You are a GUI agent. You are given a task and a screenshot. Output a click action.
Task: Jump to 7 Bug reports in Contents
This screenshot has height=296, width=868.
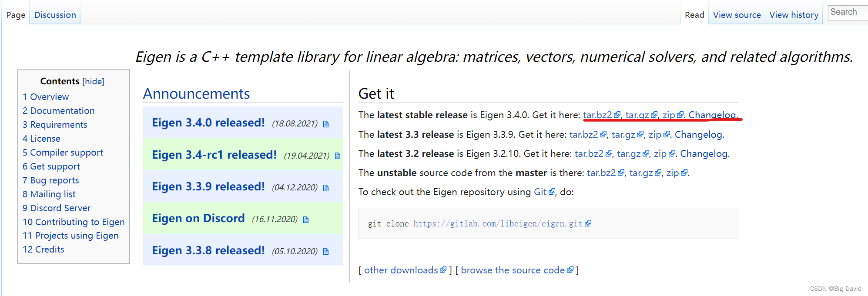[51, 180]
